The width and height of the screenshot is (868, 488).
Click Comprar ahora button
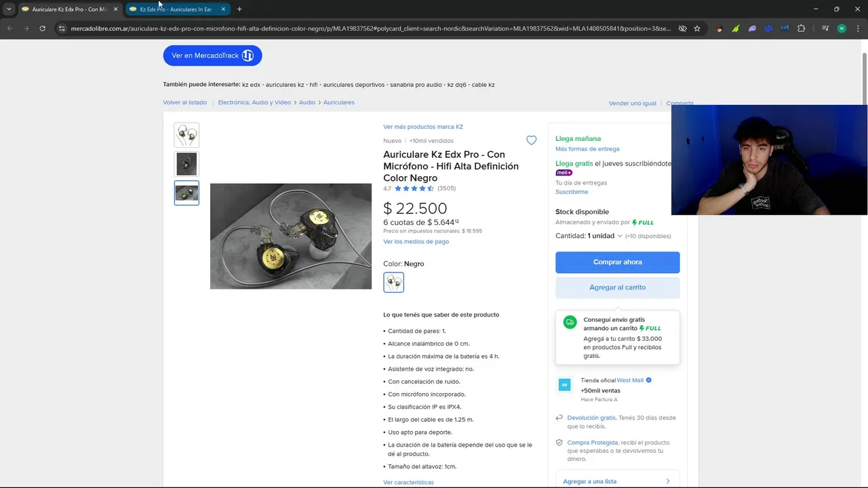tap(617, 262)
